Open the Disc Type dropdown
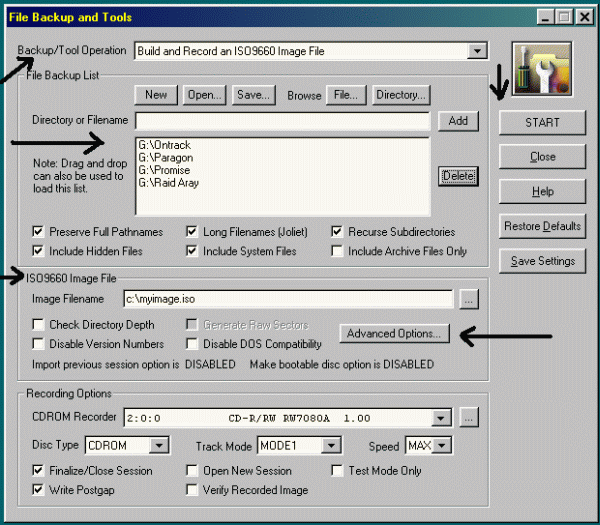600x525 pixels. (159, 446)
